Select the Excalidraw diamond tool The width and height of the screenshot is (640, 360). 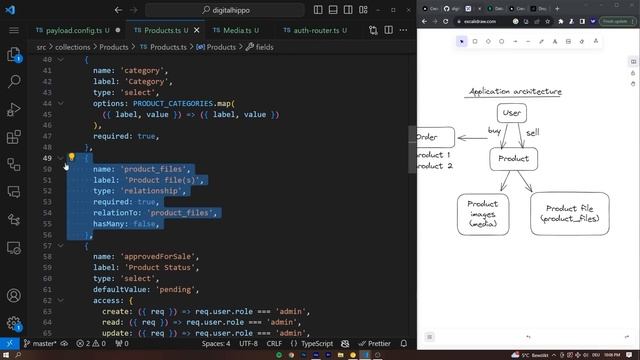click(488, 41)
